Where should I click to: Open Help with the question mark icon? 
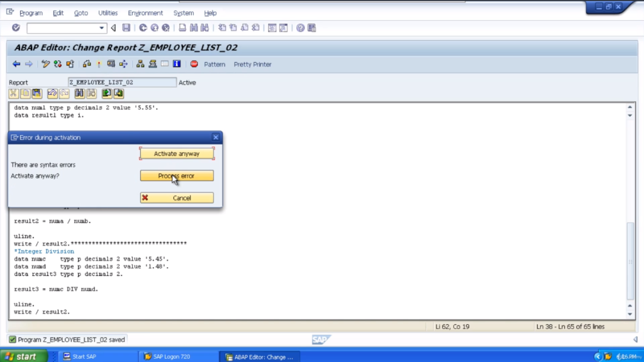click(301, 28)
